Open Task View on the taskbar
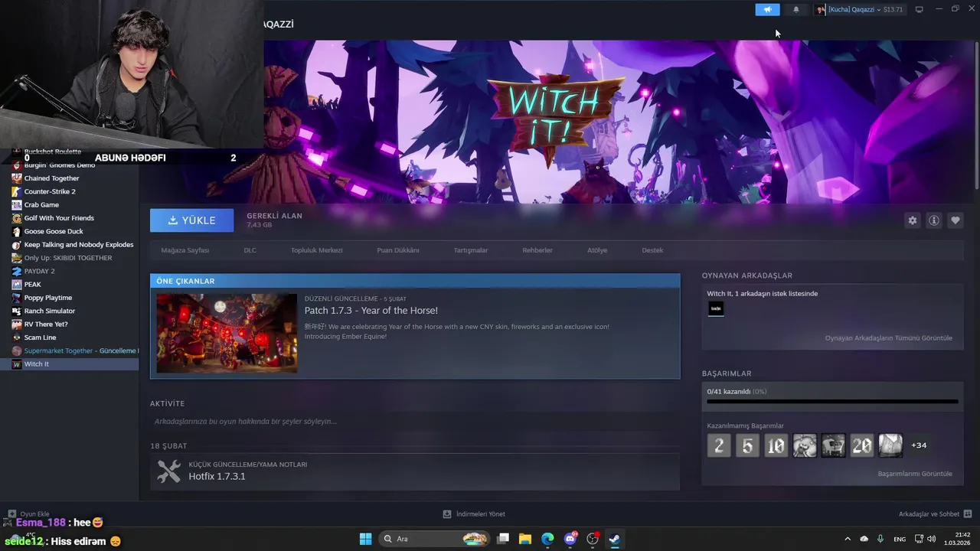Screen dimensions: 980x551 [503, 539]
